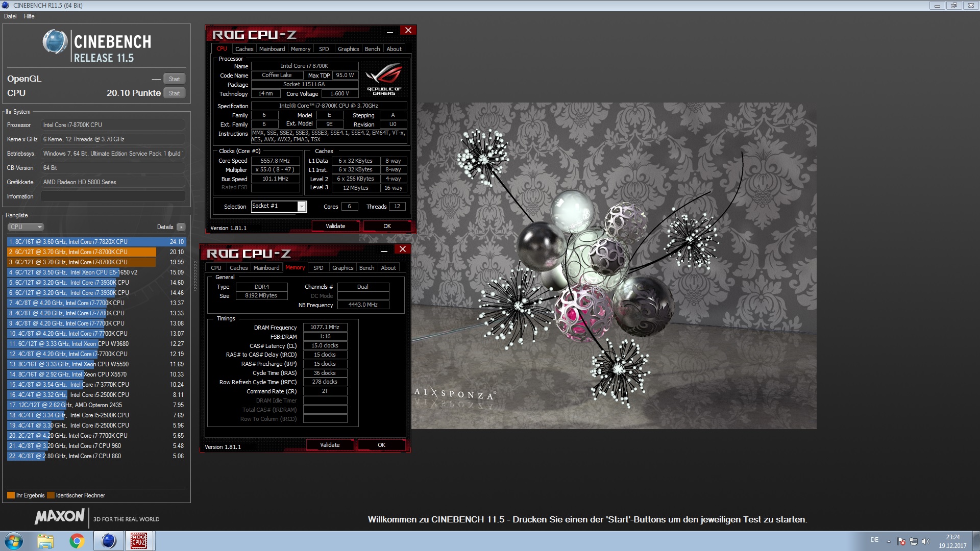Open About tab in upper CPU-Z window
This screenshot has width=980, height=551.
(x=394, y=49)
